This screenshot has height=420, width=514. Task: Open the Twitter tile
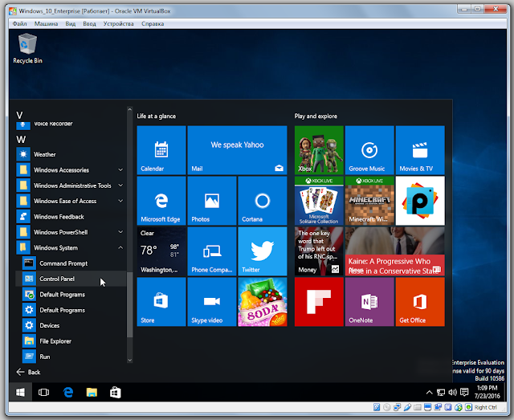[263, 251]
